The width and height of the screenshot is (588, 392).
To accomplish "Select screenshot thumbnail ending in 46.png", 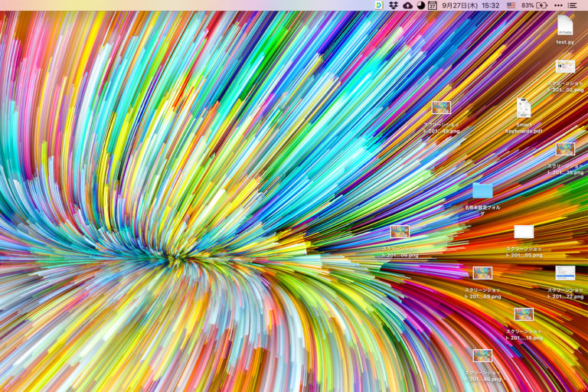I will (482, 356).
